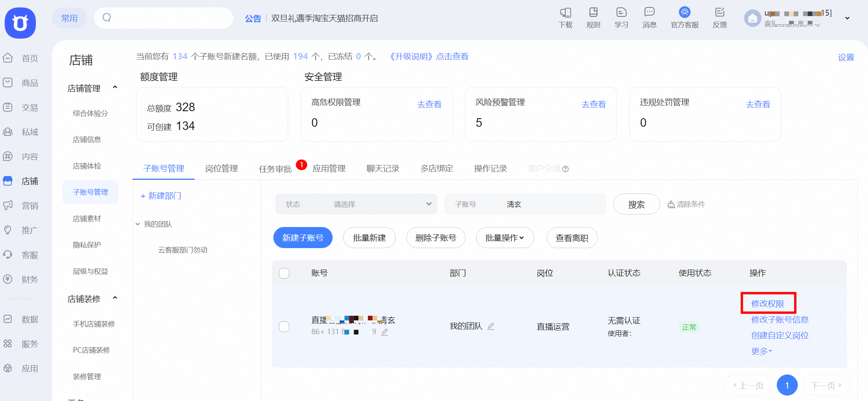Open the 状态 请选择 dropdown

click(x=356, y=204)
